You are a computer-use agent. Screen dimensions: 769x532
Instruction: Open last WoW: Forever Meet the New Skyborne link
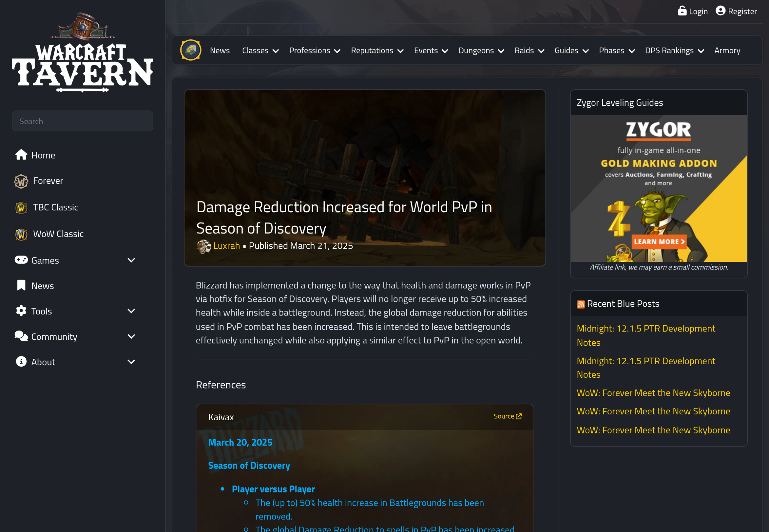[653, 430]
